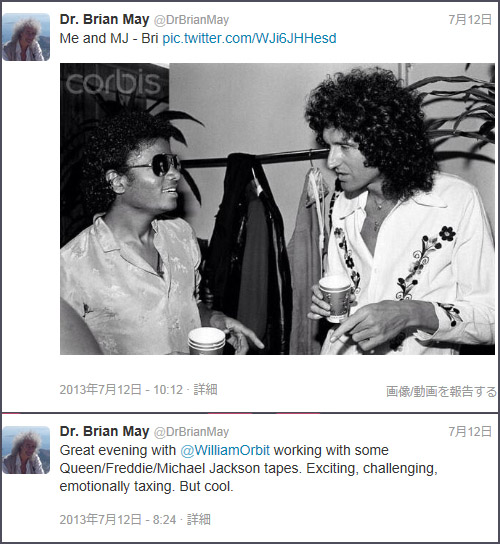Click the @DrBrianMay handle in the first tweet
The image size is (500, 544).
coord(191,20)
